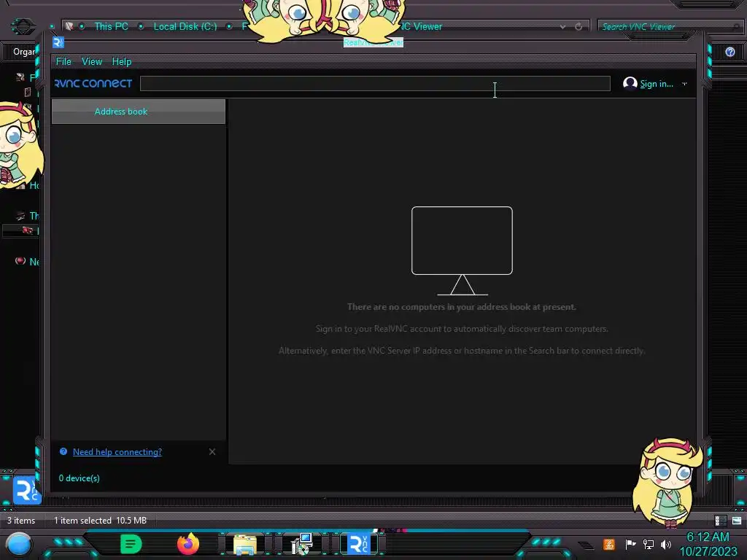Click 1 item selected 10.5 MB status text
747x560 pixels.
(x=100, y=521)
